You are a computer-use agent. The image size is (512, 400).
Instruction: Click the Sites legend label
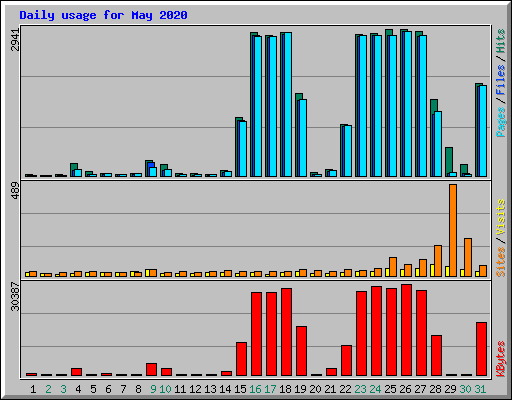click(x=501, y=262)
